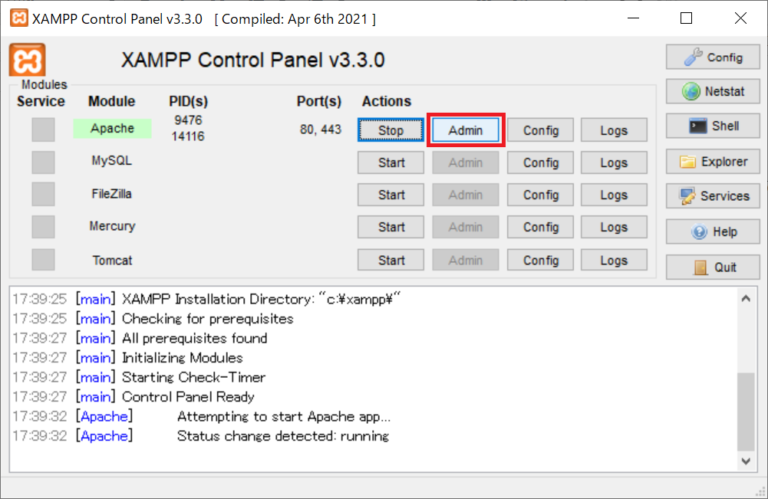
Task: Toggle the Apache service checkbox
Action: coord(43,129)
